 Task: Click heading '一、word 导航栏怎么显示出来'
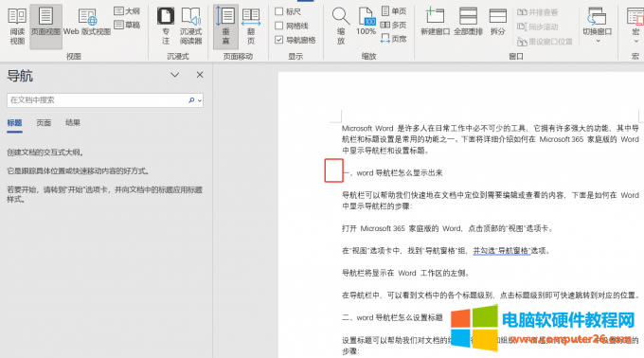click(x=392, y=172)
